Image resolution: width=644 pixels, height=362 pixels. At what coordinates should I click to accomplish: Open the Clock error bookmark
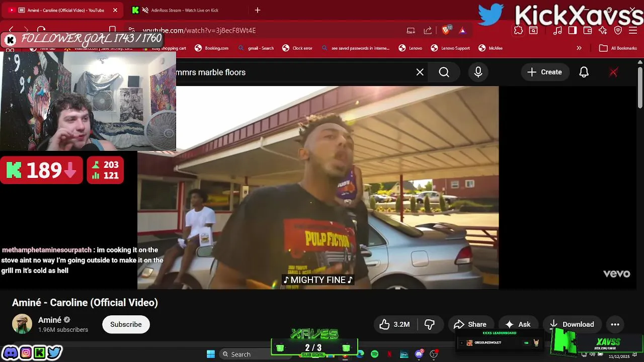coord(297,48)
